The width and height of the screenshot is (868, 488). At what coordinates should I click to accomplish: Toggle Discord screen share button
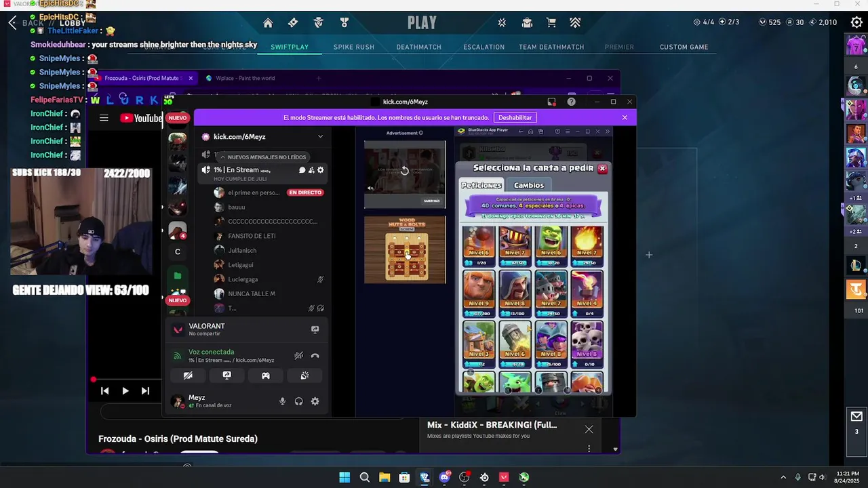227,375
